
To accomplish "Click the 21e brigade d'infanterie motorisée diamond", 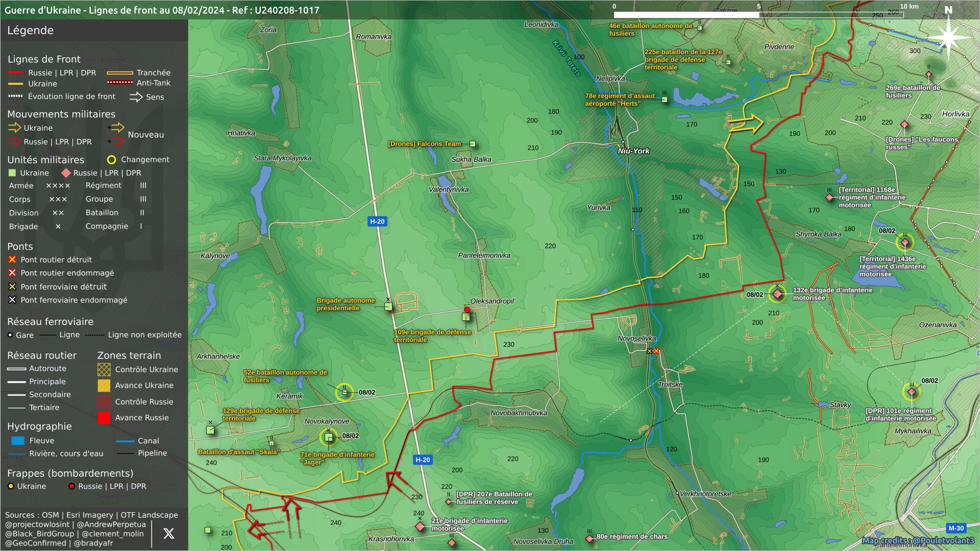I will (x=420, y=526).
